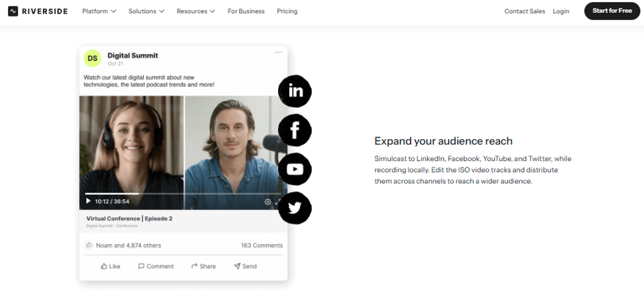Click the RIVERSIDE wordmark text
The image size is (644, 308).
click(45, 11)
